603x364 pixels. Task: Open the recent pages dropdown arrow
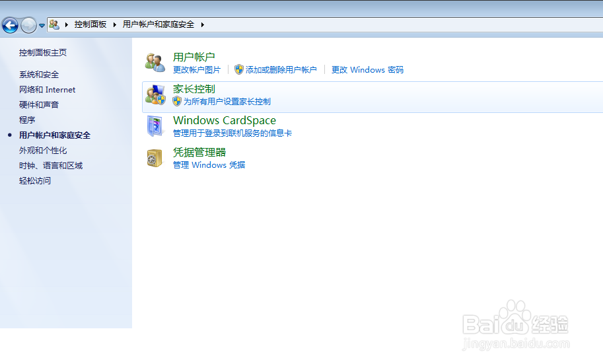[42, 26]
